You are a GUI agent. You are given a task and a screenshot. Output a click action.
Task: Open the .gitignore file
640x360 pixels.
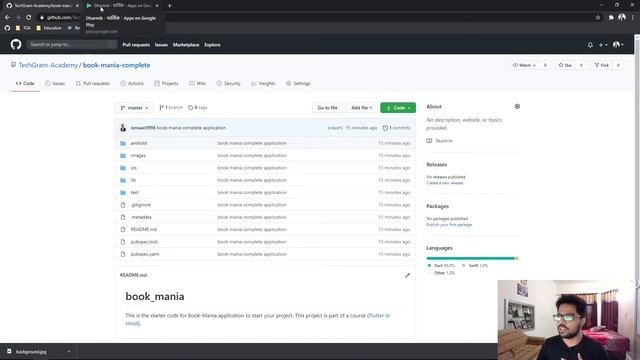coord(141,205)
